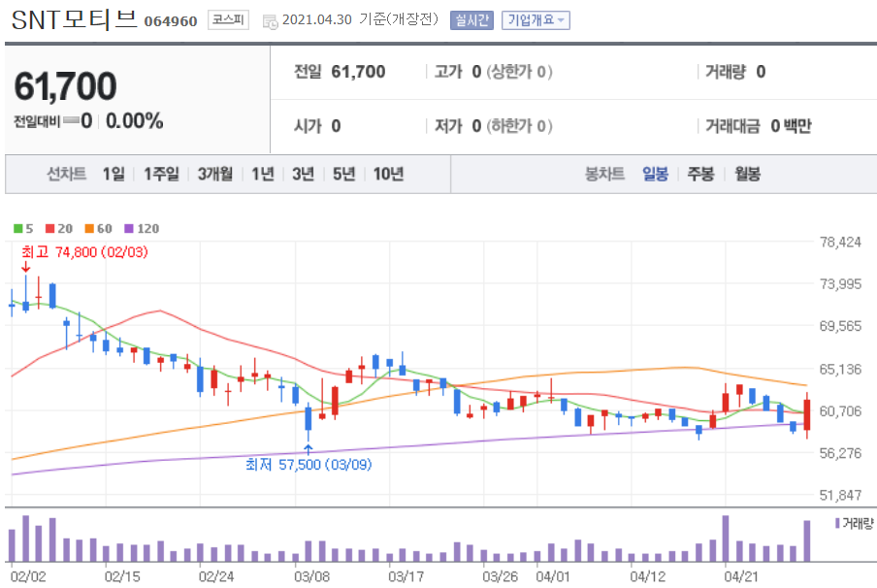
Task: Click the green 5-day moving average swatch
Action: pos(17,228)
